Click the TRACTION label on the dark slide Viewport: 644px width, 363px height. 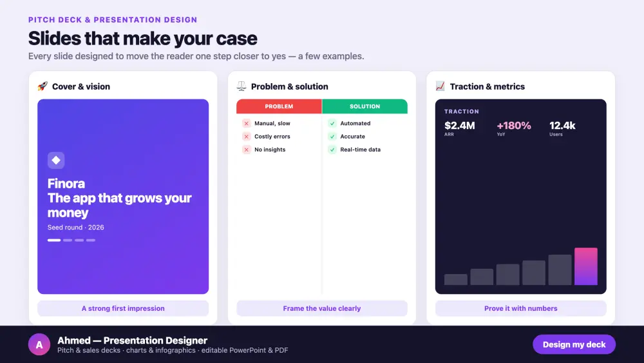click(x=462, y=112)
